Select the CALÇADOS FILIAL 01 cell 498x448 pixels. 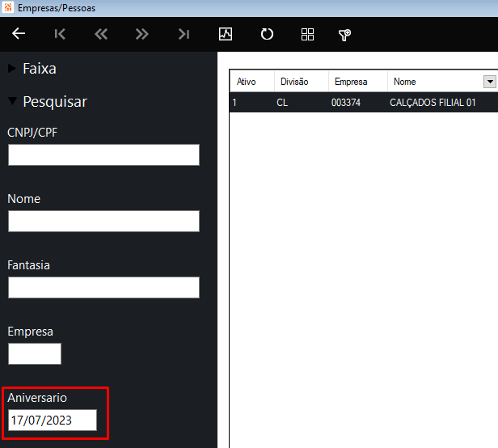(433, 103)
